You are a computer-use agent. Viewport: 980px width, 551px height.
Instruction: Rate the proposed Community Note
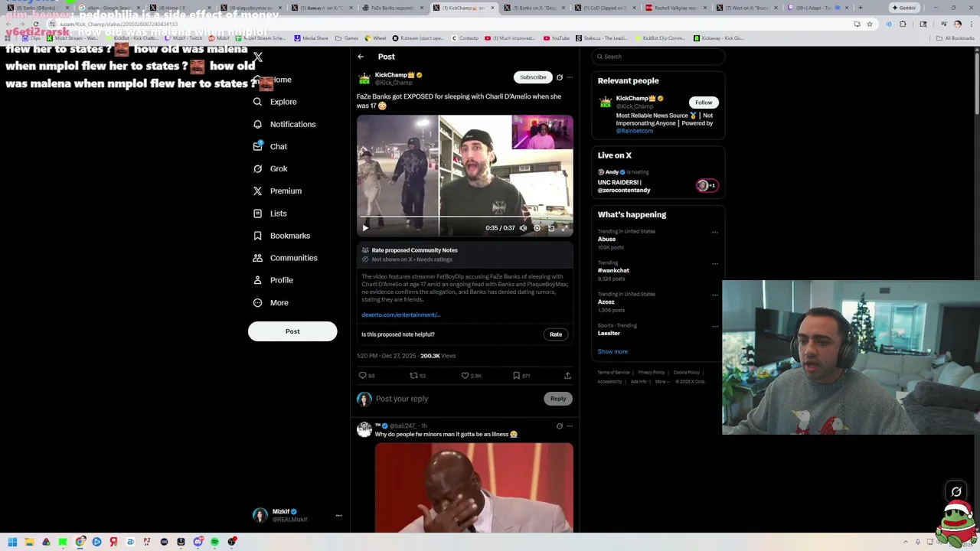[x=556, y=334]
